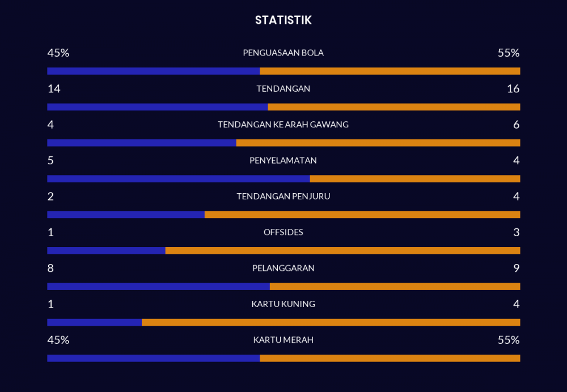Select the OFFSIDES label

coord(283,232)
